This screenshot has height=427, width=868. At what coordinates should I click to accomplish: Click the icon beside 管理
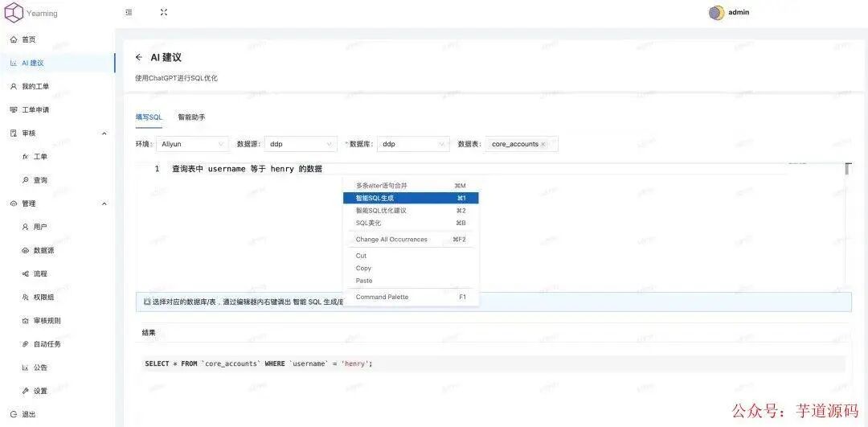(14, 203)
